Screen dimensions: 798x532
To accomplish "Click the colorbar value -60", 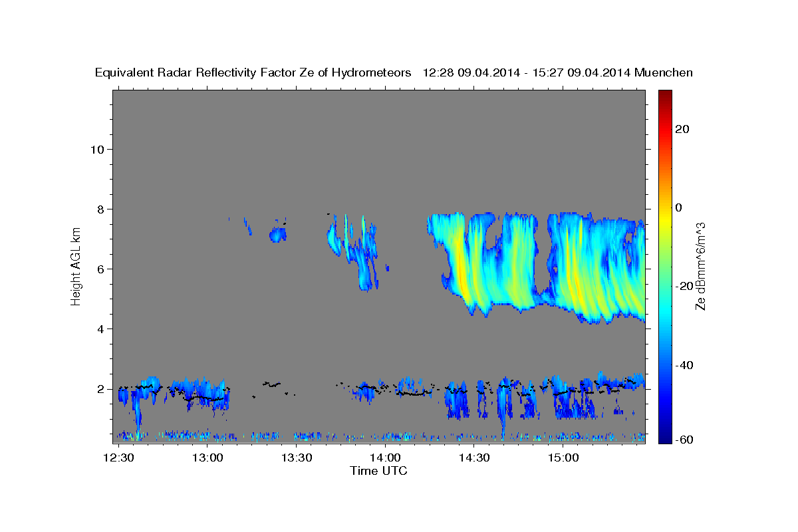I will (x=684, y=440).
